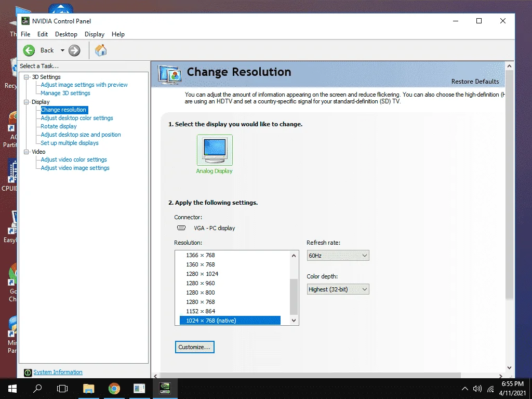532x399 pixels.
Task: Open the Windows Start menu
Action: 12,389
